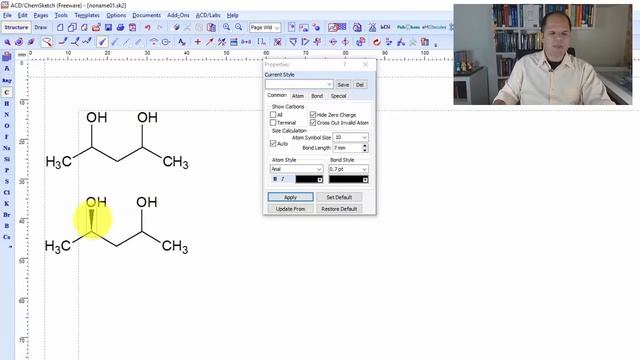Click the Apply button
Screen dimensions: 640x360
pos(291,197)
